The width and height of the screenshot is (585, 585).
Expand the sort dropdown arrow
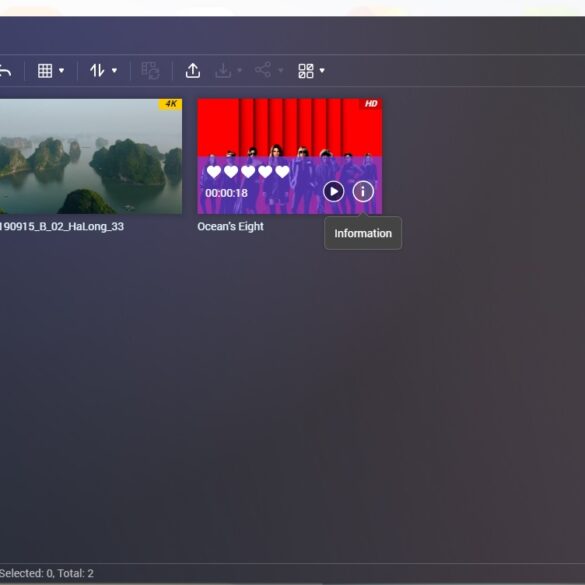115,70
